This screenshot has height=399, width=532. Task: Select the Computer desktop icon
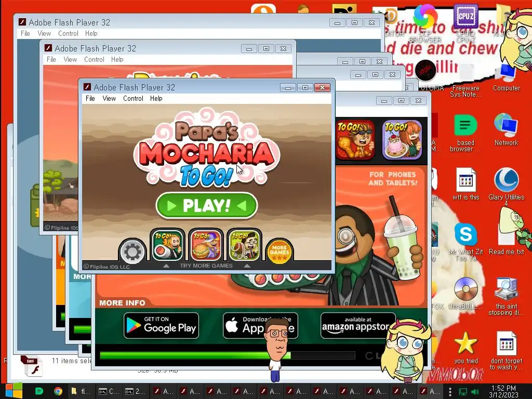pyautogui.click(x=506, y=77)
